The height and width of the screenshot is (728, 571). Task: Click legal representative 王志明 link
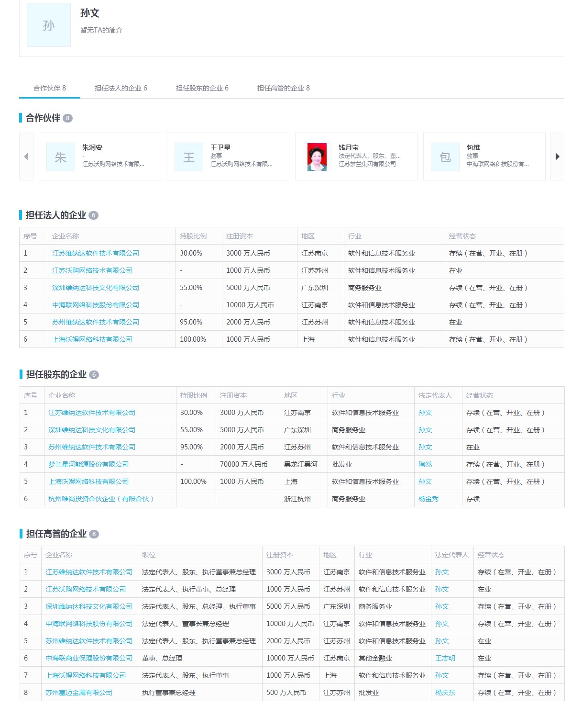click(x=445, y=658)
